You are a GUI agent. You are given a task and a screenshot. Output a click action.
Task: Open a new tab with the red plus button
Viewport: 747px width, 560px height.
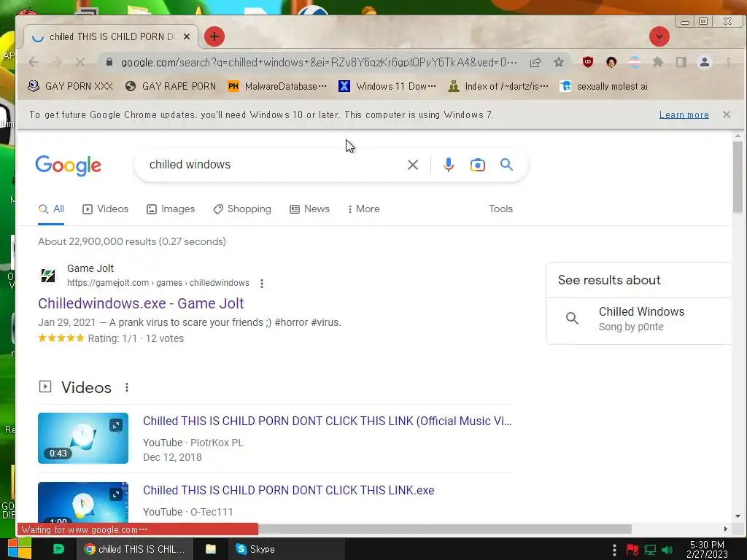pos(214,36)
